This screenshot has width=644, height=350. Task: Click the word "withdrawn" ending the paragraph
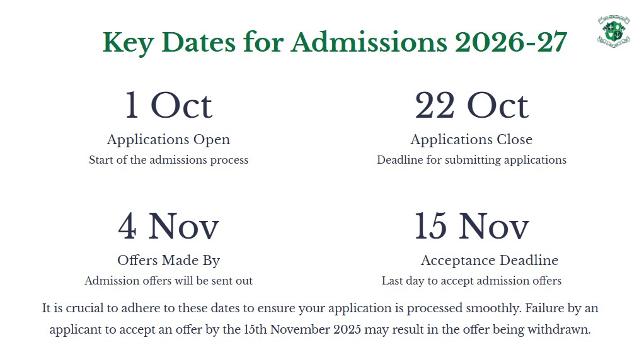tap(561, 330)
